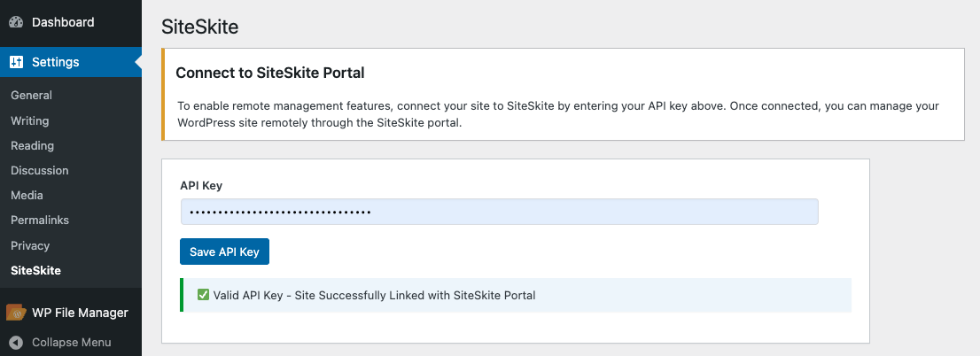
Task: Open the Dashboard menu label
Action: (x=63, y=22)
